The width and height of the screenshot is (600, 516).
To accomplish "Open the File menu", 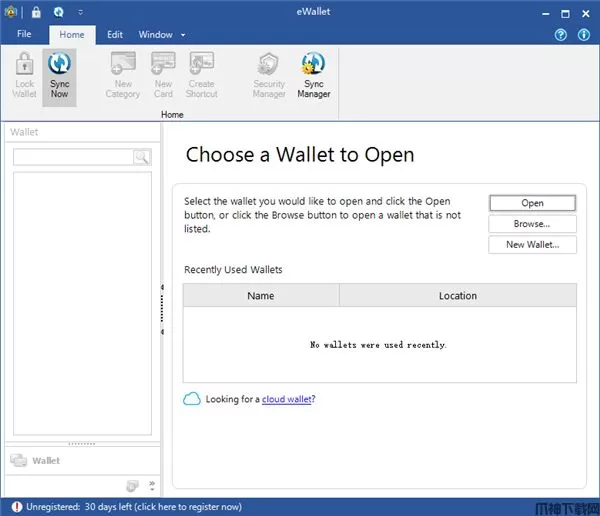I will click(24, 34).
